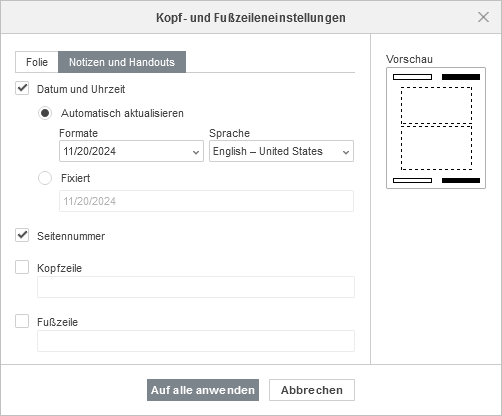Switch to the Folie tab
Screen dimensions: 502x416
point(37,62)
